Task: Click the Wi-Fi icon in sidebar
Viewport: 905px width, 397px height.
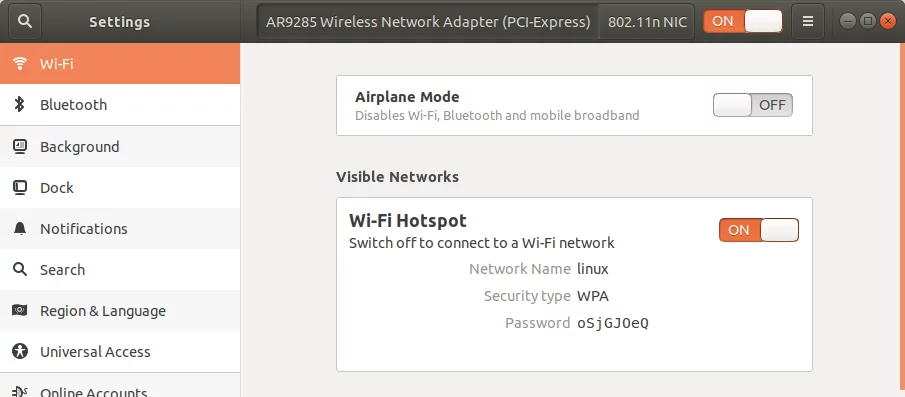Action: (20, 63)
